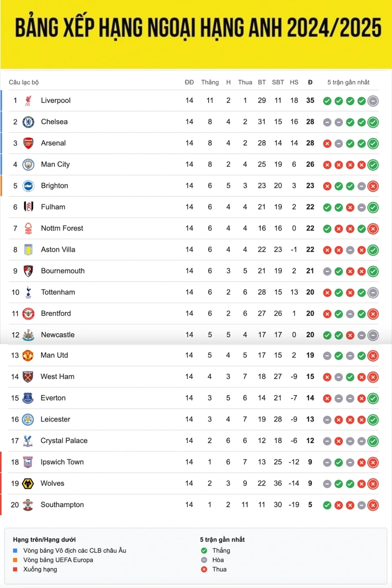Click the blue Champions League legend square
The width and height of the screenshot is (392, 588).
(15, 550)
